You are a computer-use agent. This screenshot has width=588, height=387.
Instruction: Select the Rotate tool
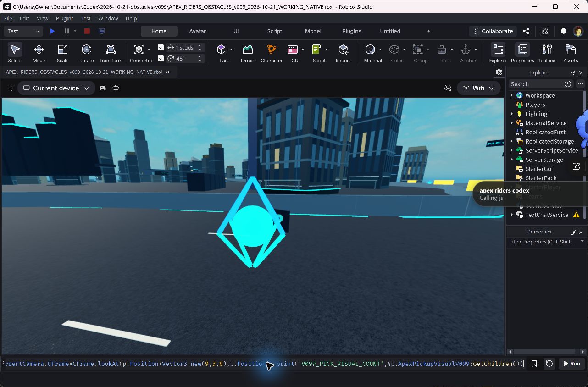point(86,53)
